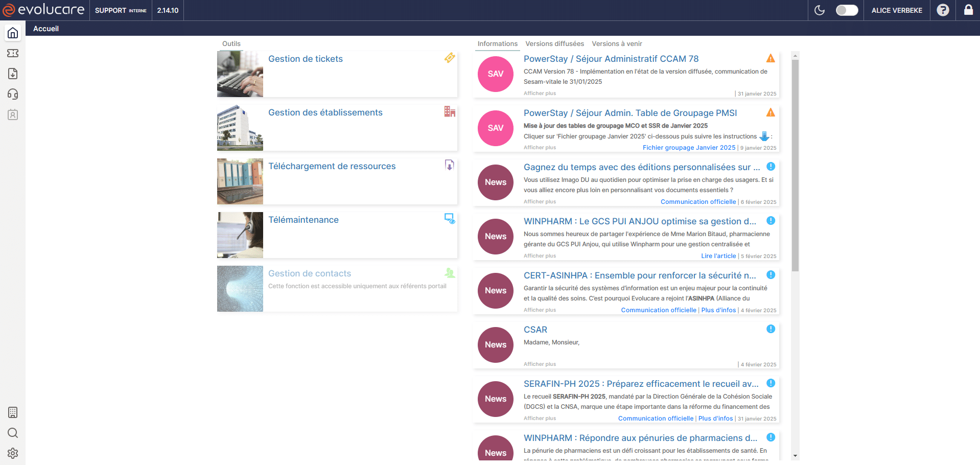The image size is (980, 465).
Task: Expand Afficher plus on the Table de Groupage PMSI item
Action: (x=540, y=148)
